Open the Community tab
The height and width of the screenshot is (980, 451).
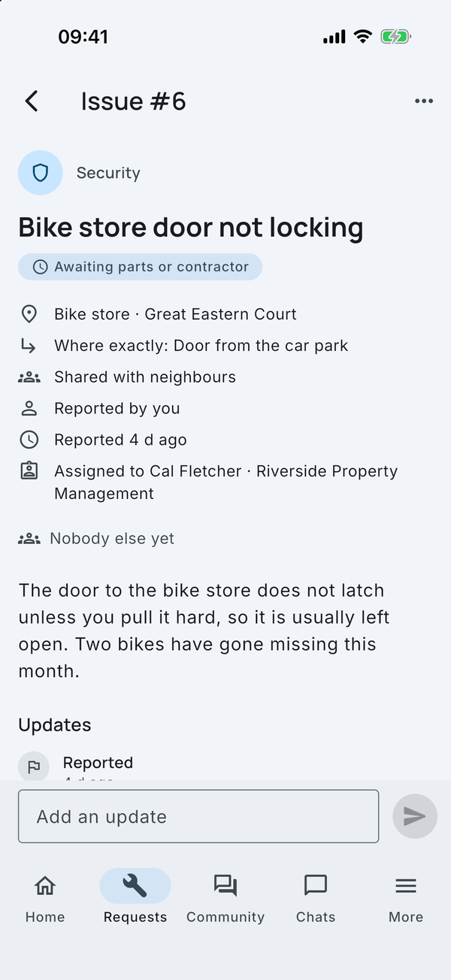[225, 898]
